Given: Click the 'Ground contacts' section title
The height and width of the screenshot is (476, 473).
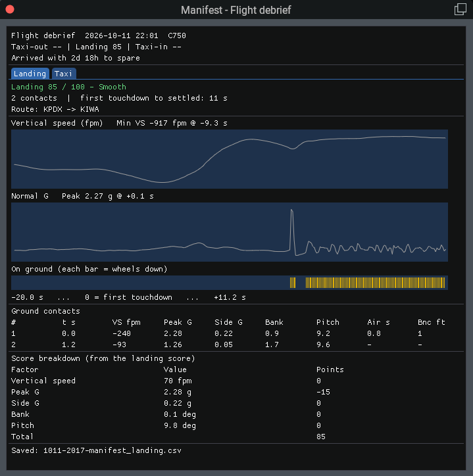Looking at the screenshot, I should 45,311.
